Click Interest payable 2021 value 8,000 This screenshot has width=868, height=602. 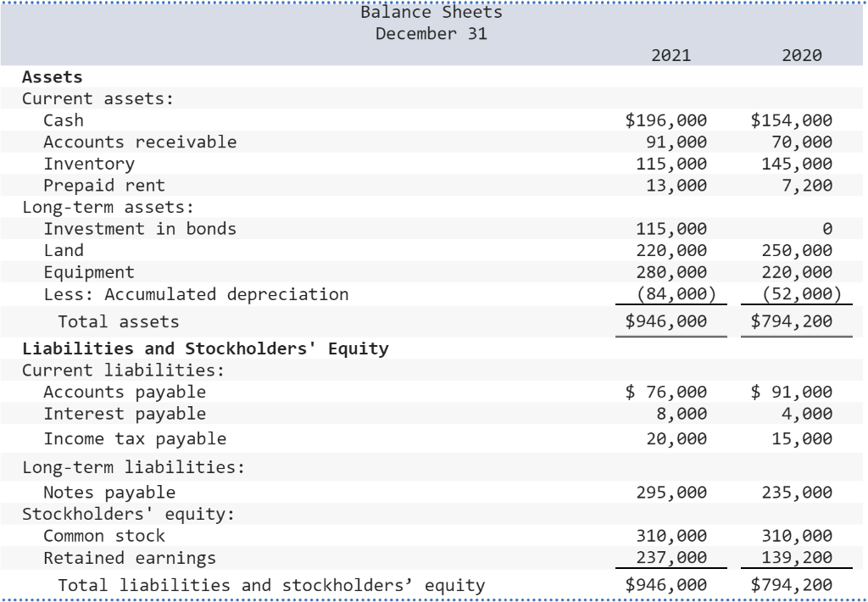click(682, 414)
